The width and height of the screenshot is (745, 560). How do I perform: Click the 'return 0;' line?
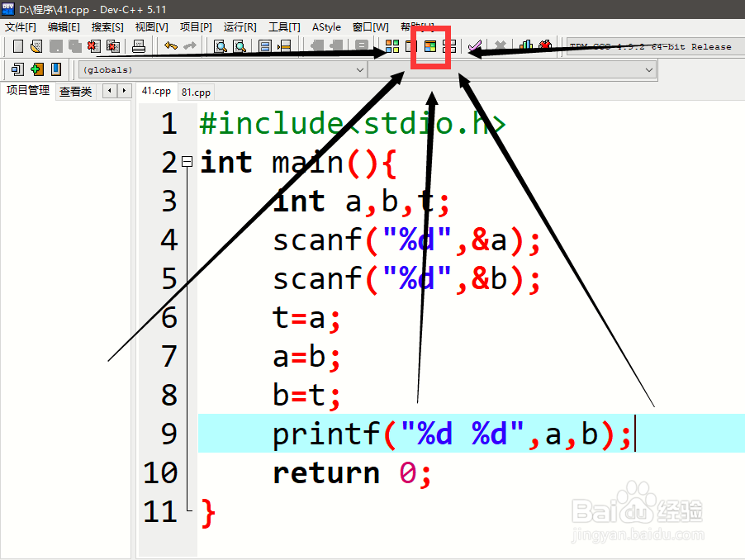pyautogui.click(x=352, y=473)
